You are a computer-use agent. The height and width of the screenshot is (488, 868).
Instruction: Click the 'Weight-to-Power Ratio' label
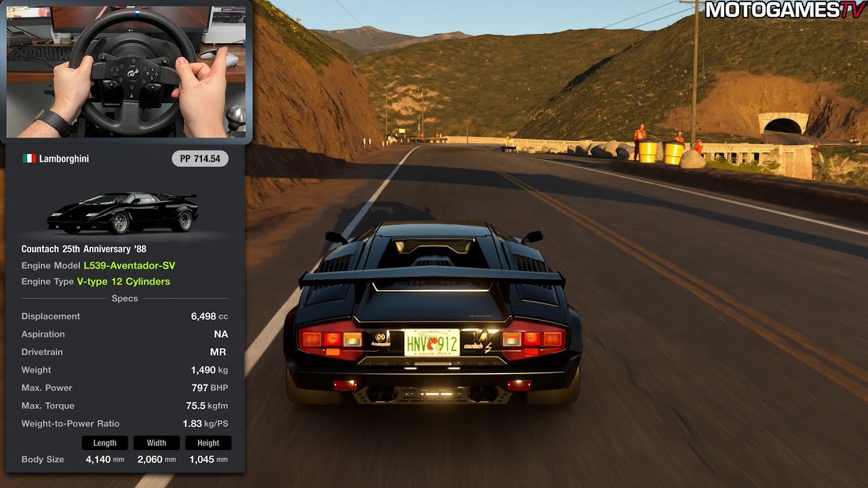(71, 424)
